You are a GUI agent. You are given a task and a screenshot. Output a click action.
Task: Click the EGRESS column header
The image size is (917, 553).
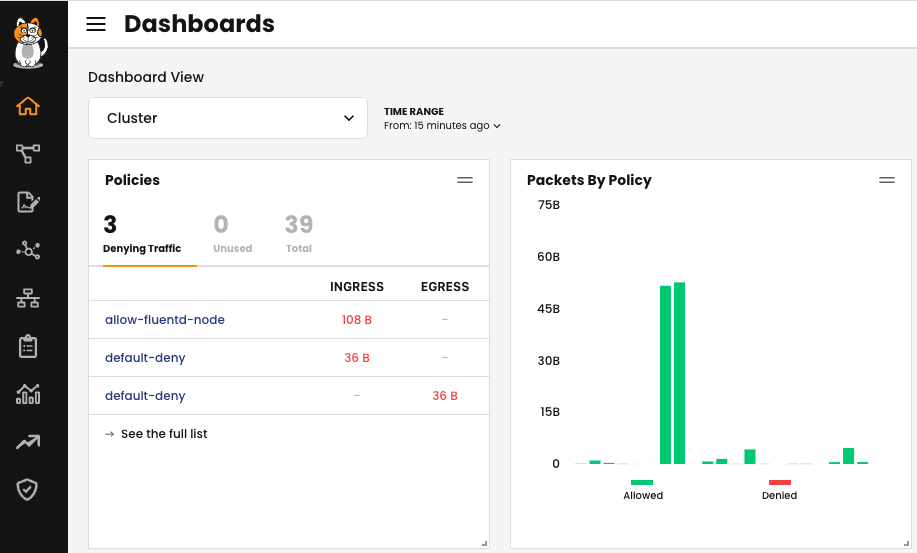click(x=445, y=286)
